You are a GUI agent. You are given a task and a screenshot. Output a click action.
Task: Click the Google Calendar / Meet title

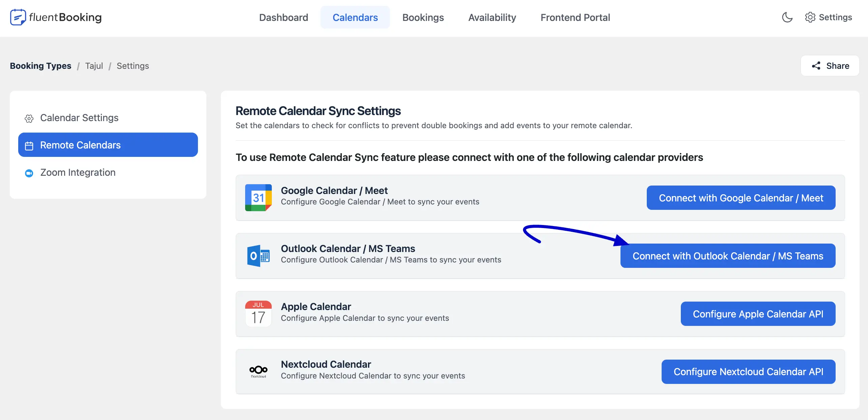click(x=334, y=191)
